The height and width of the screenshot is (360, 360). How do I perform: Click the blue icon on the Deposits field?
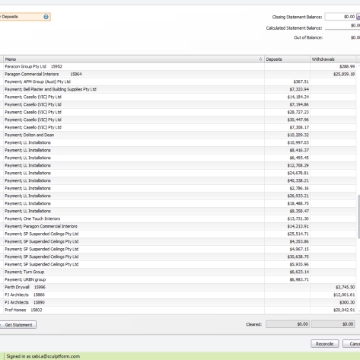46,17
